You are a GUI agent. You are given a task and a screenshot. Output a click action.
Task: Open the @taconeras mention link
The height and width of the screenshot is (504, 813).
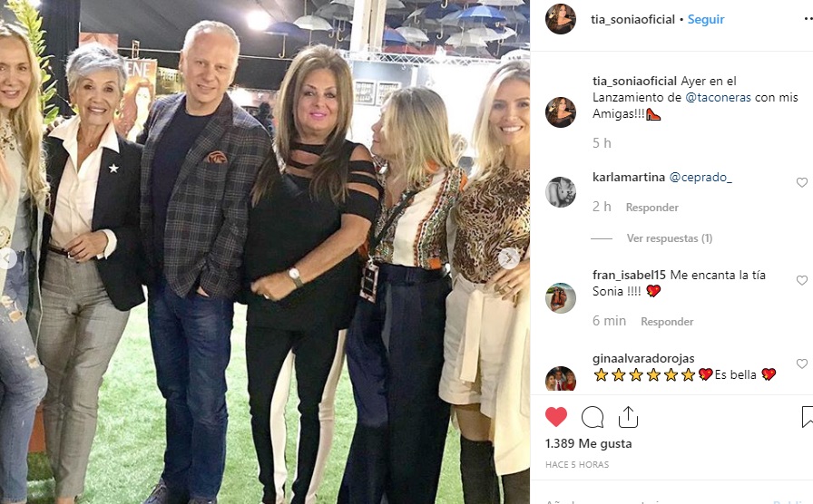tap(718, 97)
